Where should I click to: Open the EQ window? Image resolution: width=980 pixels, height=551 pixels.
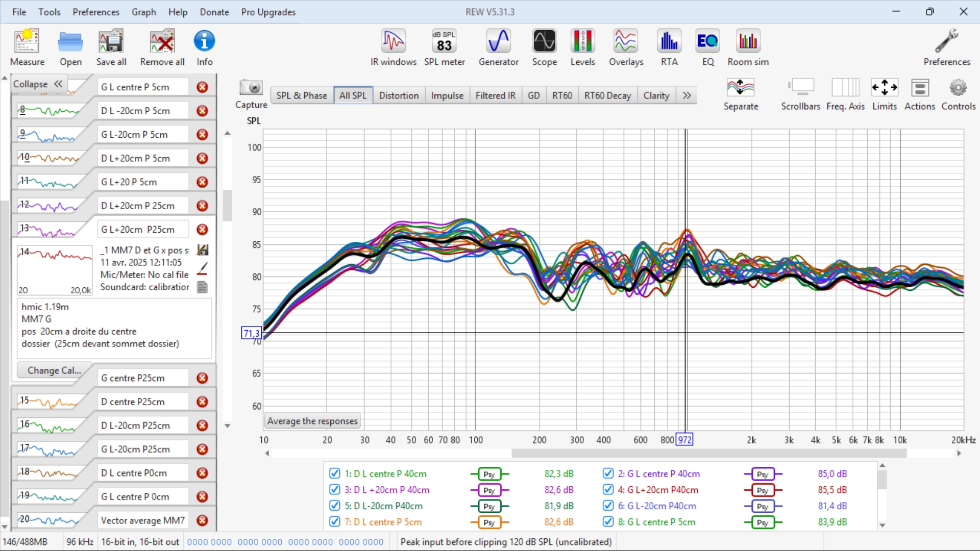pyautogui.click(x=708, y=47)
